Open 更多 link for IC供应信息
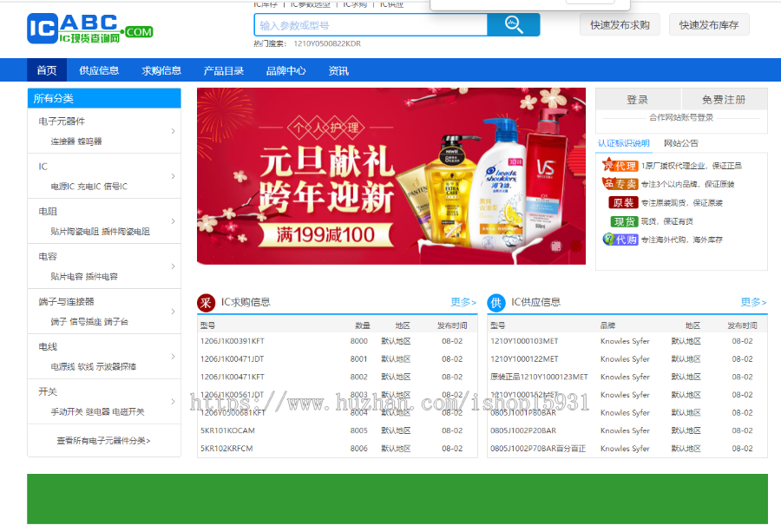 753,302
